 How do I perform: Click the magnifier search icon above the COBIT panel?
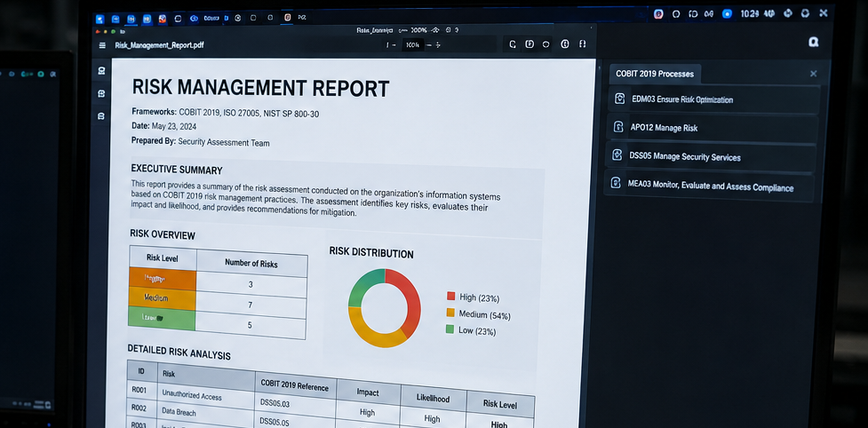click(x=813, y=42)
